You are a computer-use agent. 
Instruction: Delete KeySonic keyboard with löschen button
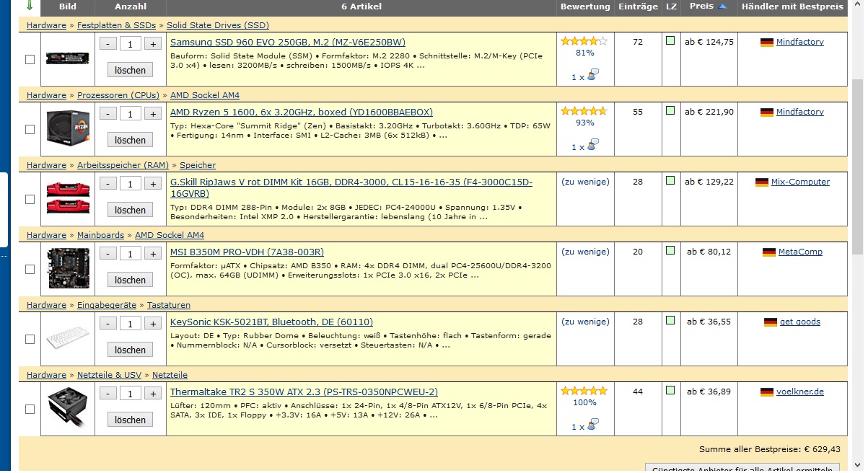(130, 350)
